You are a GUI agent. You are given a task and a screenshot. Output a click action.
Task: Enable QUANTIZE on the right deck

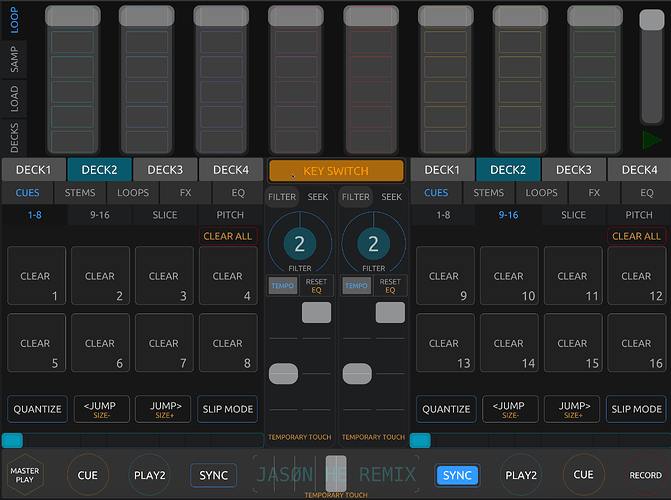click(446, 409)
